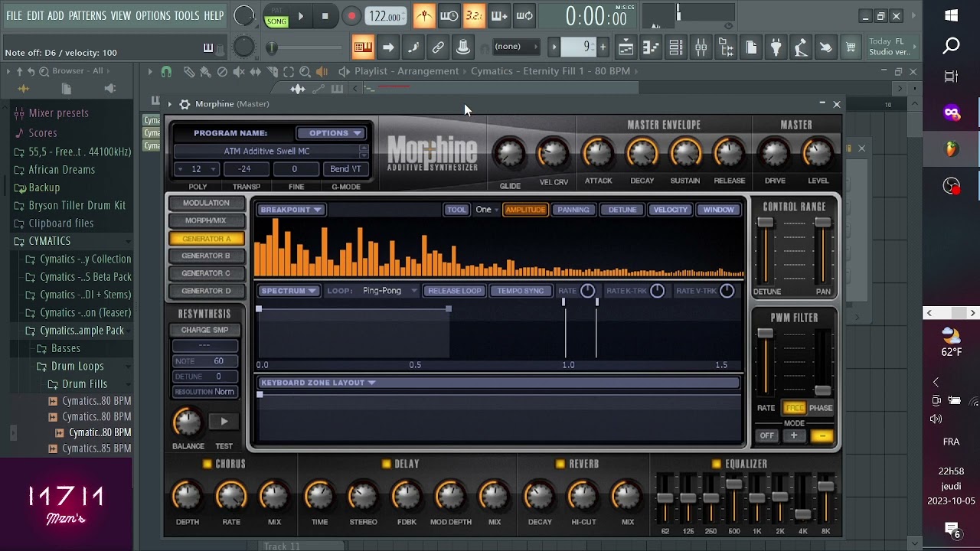Click the gear icon on Morphine title bar

click(x=185, y=104)
